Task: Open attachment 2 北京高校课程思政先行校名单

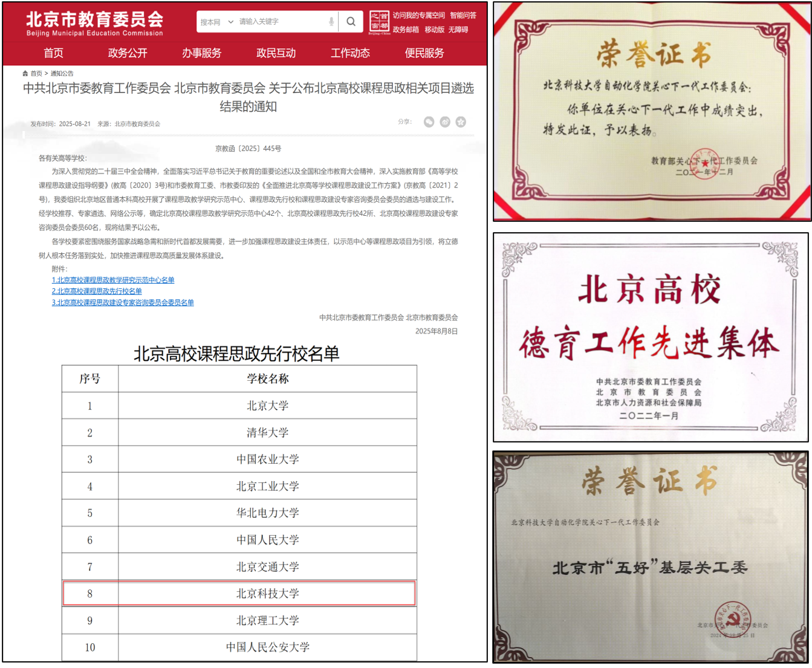Action: click(97, 290)
